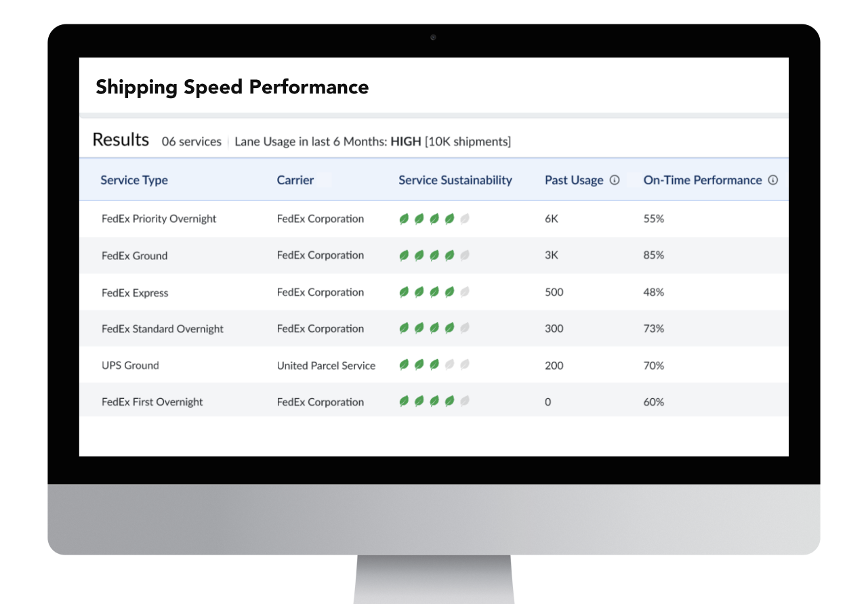Click the 55% on-time performance value

pos(654,219)
